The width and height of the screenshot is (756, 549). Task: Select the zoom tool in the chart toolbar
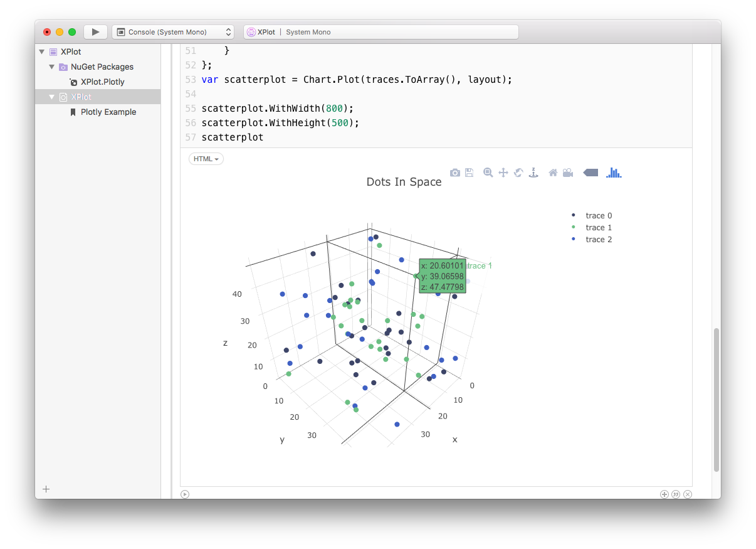point(488,172)
